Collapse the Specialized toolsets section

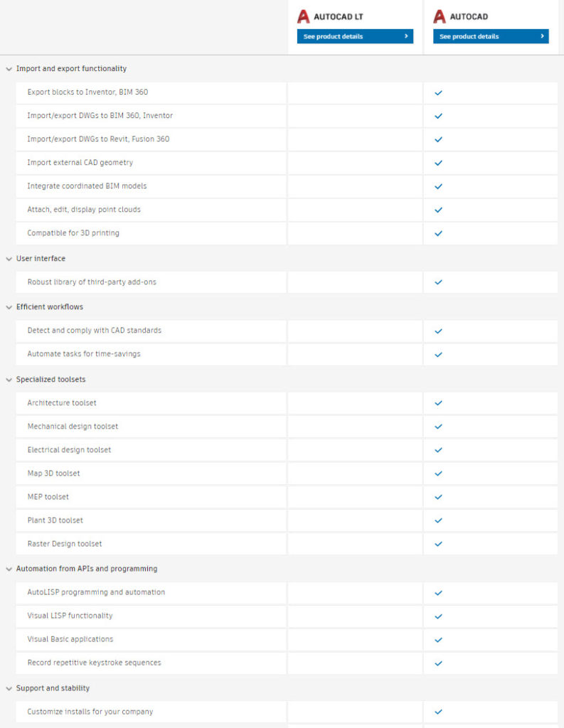coord(9,380)
